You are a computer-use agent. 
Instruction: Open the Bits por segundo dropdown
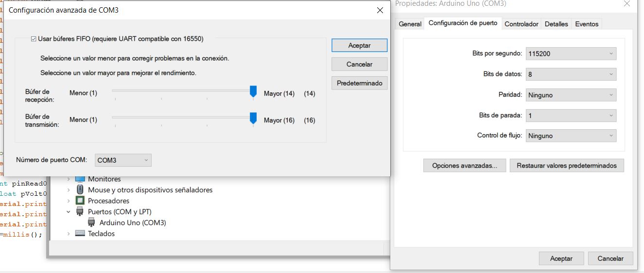[x=571, y=54]
